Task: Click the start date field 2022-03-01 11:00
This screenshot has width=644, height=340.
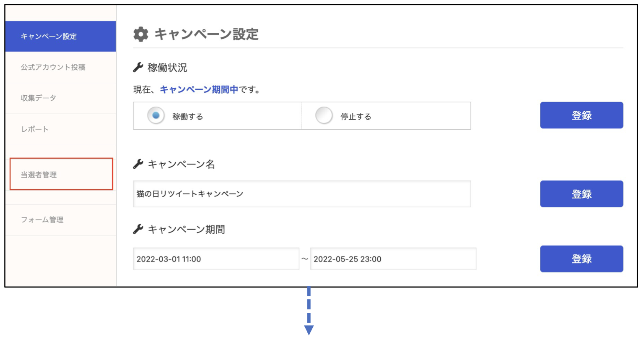Action: (216, 259)
